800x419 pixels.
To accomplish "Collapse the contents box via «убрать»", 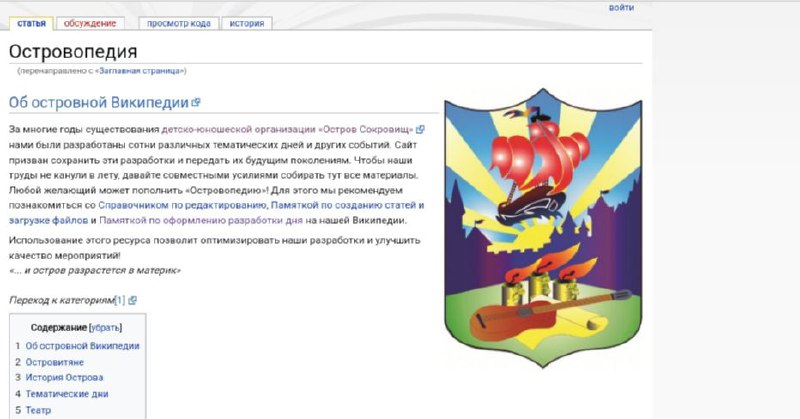I will (x=105, y=327).
